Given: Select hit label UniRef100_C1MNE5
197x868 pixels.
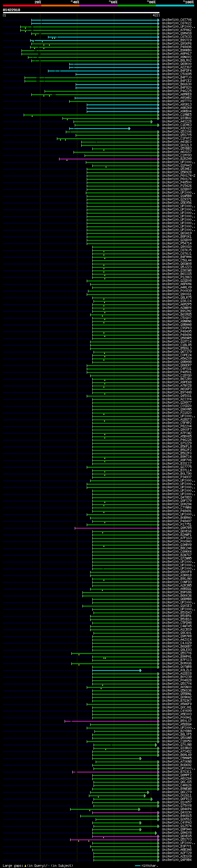Looking at the screenshot, I should pyautogui.click(x=177, y=115).
